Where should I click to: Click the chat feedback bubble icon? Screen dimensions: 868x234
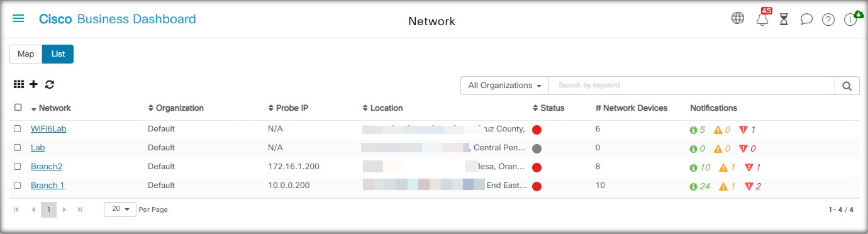[806, 19]
